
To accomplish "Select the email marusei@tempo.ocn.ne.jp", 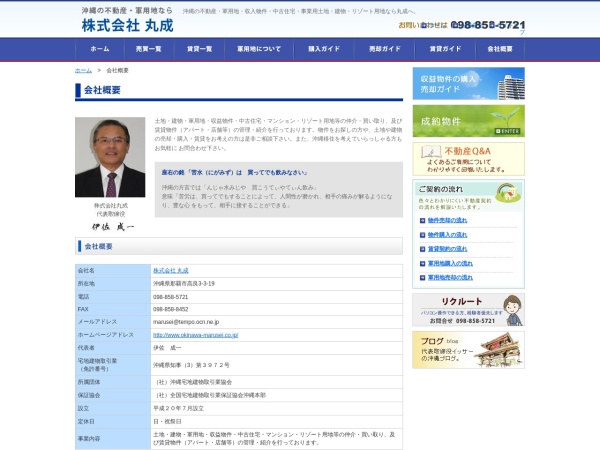I will click(x=186, y=322).
